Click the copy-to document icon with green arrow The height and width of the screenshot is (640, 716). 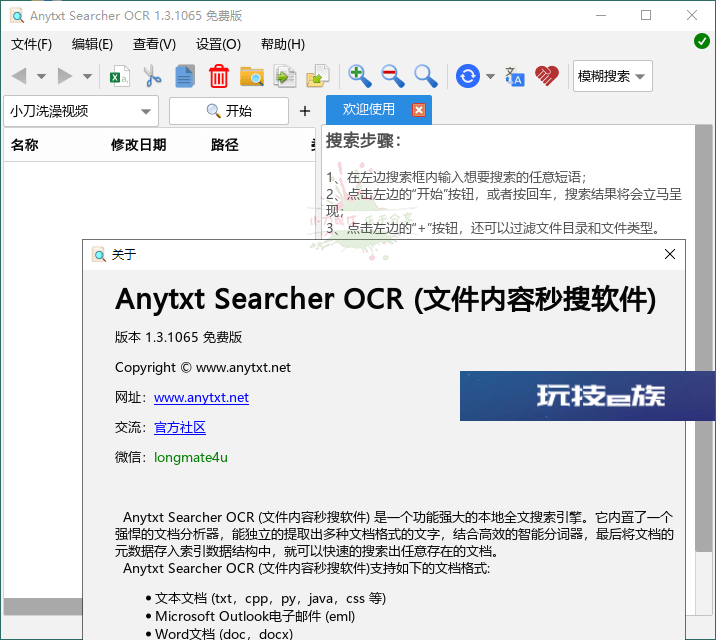point(284,76)
